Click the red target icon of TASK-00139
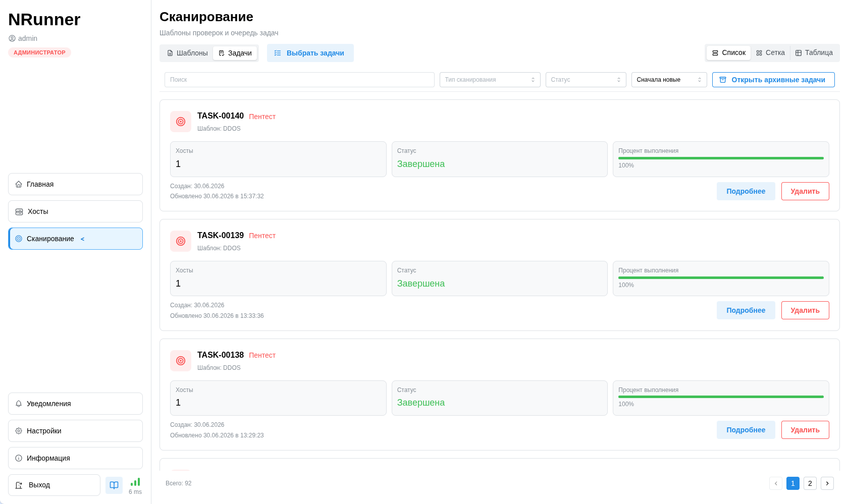The height and width of the screenshot is (504, 848). coord(181,241)
